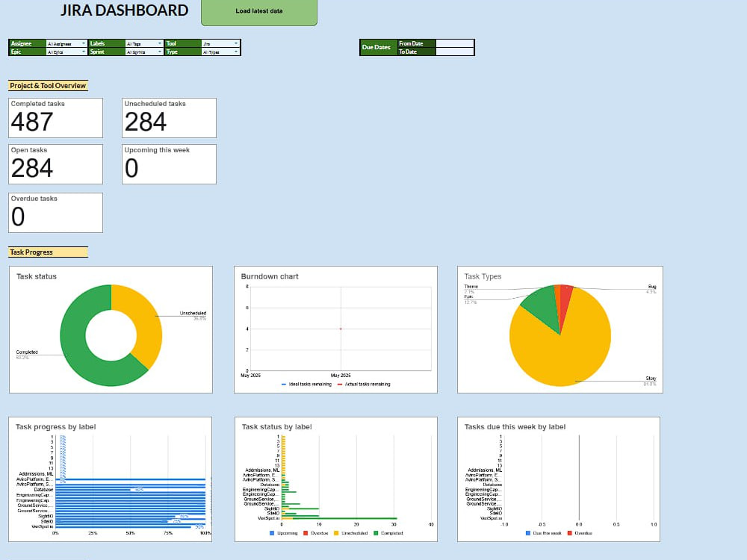
Task: Click the Upcoming legend swatch
Action: 272,533
